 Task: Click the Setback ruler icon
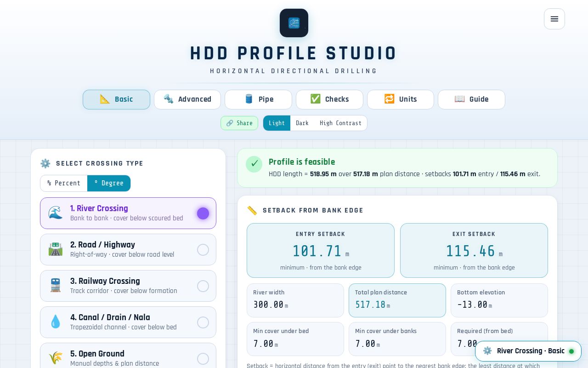point(252,210)
